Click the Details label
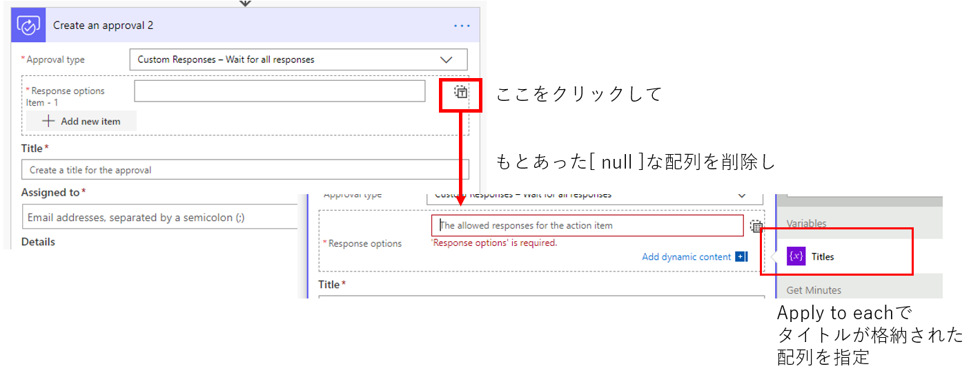This screenshot has width=980, height=380. 38,242
